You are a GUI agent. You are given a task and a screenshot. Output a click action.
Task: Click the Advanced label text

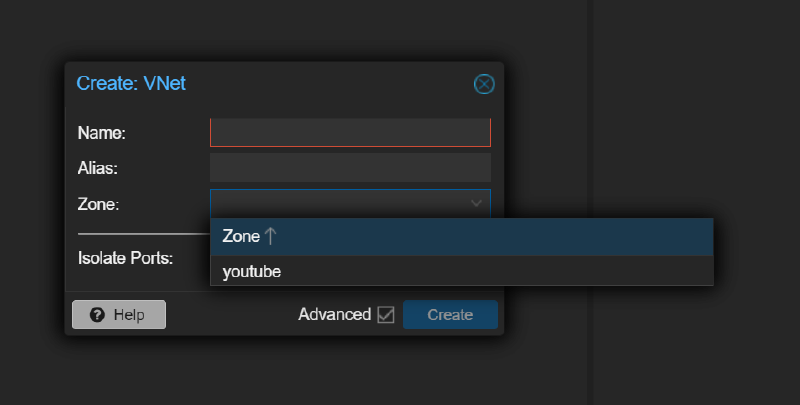click(334, 314)
